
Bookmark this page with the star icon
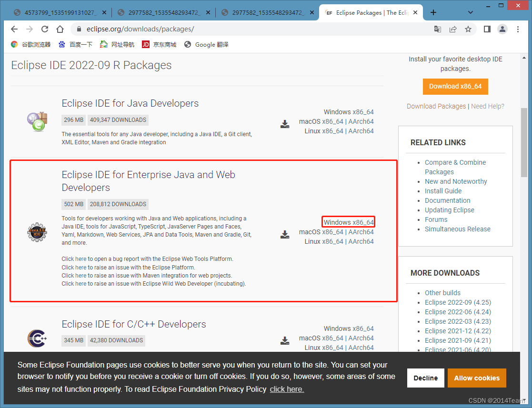468,29
